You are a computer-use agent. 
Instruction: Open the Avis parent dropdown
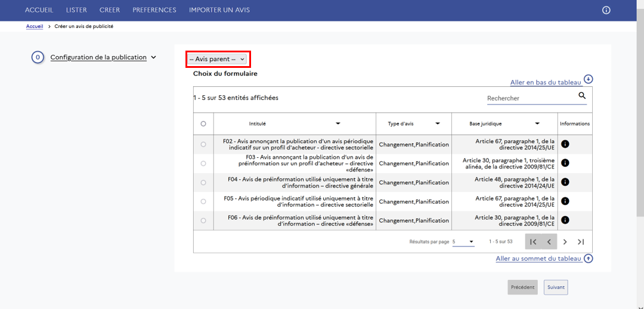pyautogui.click(x=217, y=59)
